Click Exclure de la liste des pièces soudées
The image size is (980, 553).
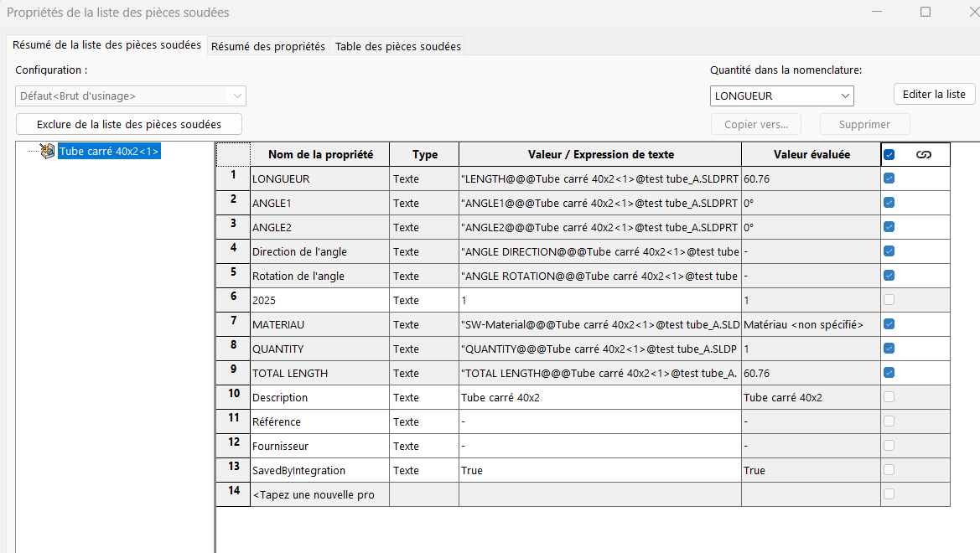click(x=129, y=124)
